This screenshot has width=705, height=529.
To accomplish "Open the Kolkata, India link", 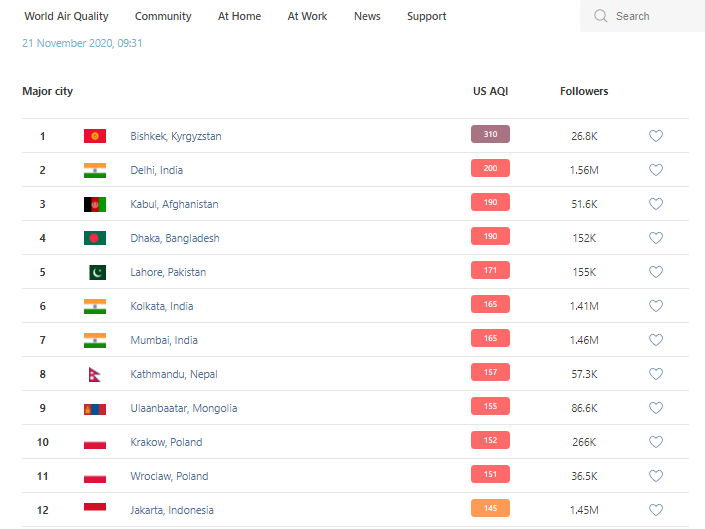I will tap(162, 306).
